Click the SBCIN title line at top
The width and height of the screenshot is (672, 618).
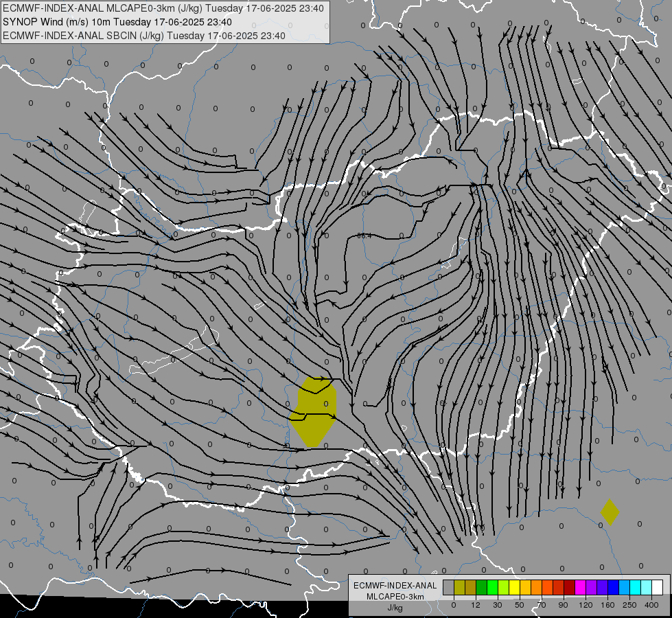(x=144, y=36)
